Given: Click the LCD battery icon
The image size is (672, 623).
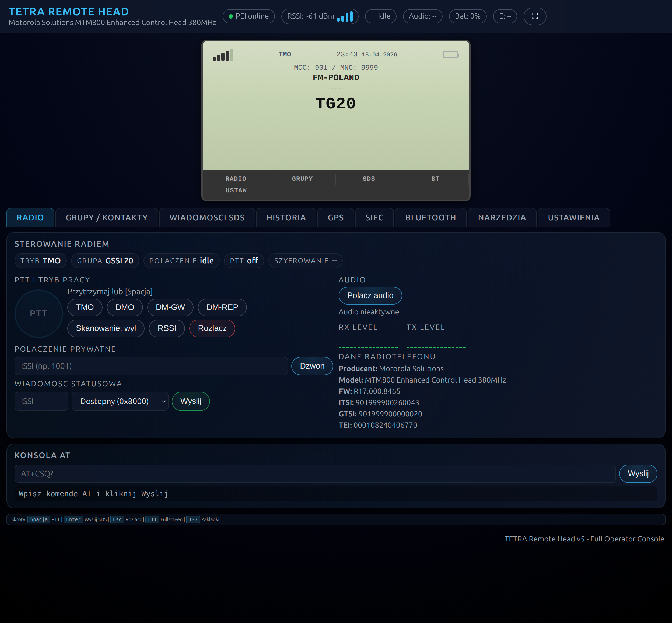Looking at the screenshot, I should point(450,55).
